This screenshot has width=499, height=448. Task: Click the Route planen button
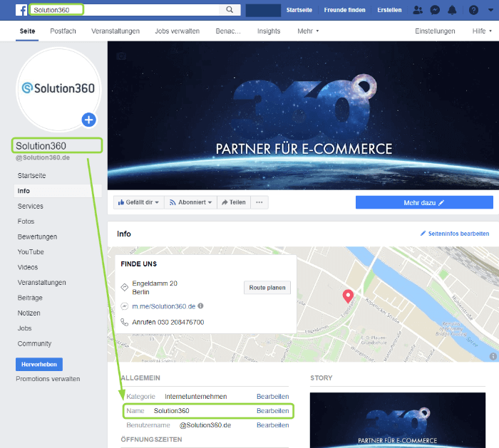(267, 288)
